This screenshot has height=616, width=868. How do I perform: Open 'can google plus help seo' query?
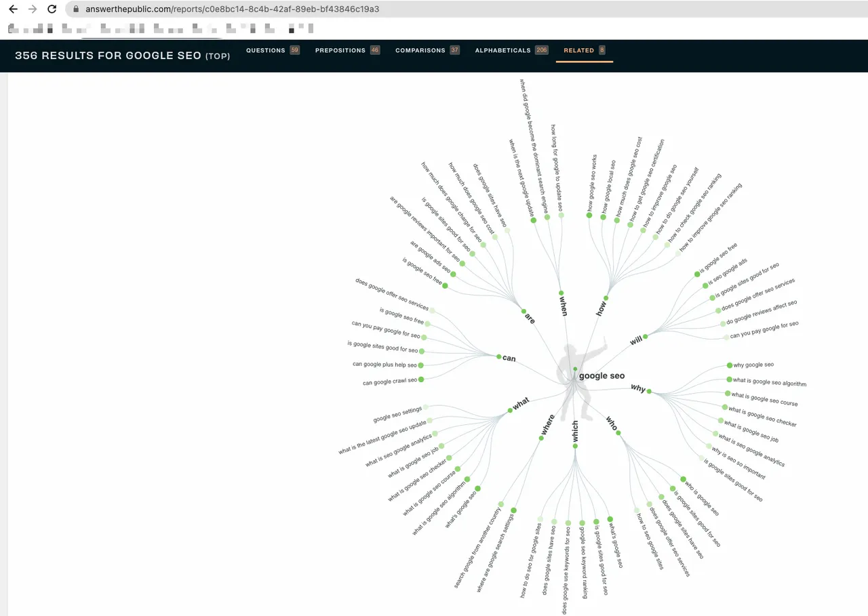[384, 365]
